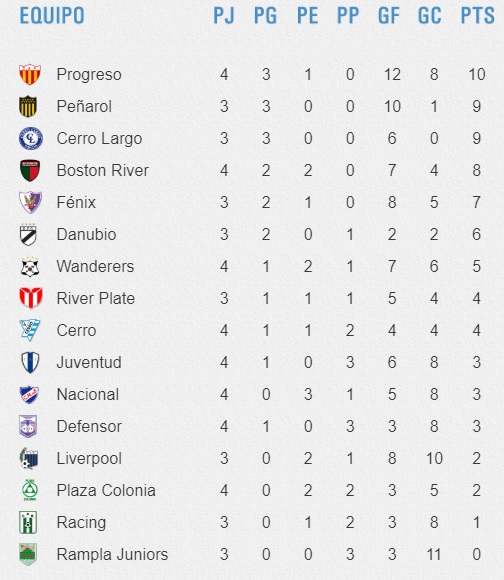Click the Cerro light-blue crest icon
This screenshot has width=504, height=580.
pyautogui.click(x=30, y=330)
